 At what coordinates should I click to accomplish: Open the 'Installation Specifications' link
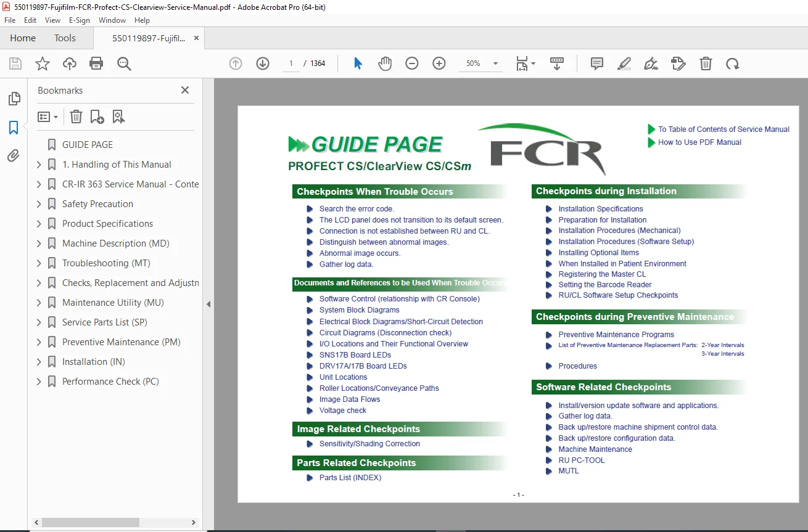point(601,209)
